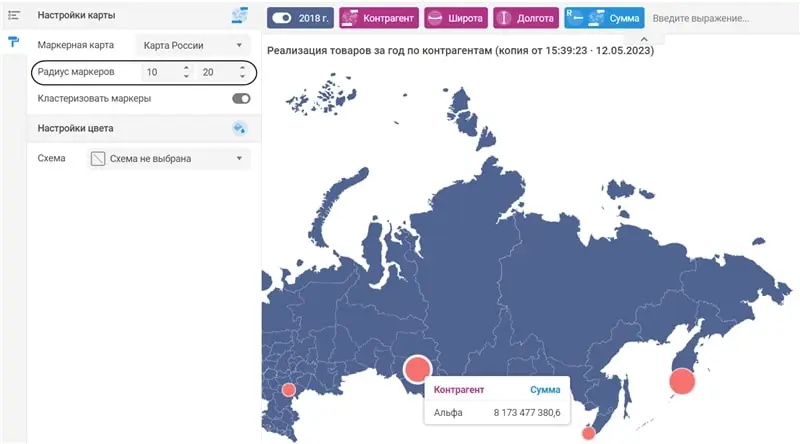Click the Широта field chip
This screenshot has height=444, width=800.
456,18
